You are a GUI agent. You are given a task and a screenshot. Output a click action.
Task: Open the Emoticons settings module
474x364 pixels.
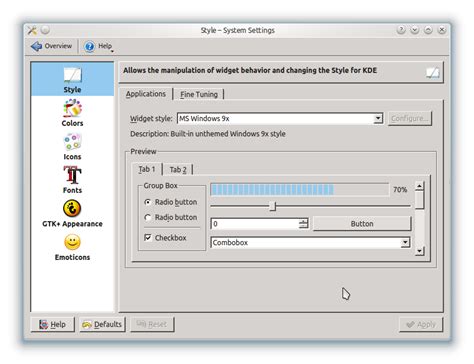[x=72, y=247]
